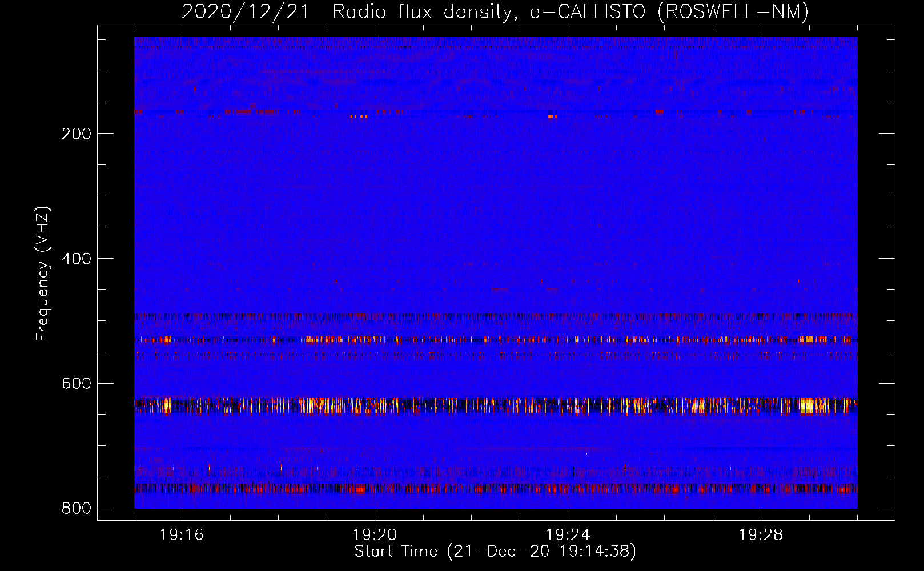
Task: Click the 200 frequency tick label
Action: (x=76, y=134)
